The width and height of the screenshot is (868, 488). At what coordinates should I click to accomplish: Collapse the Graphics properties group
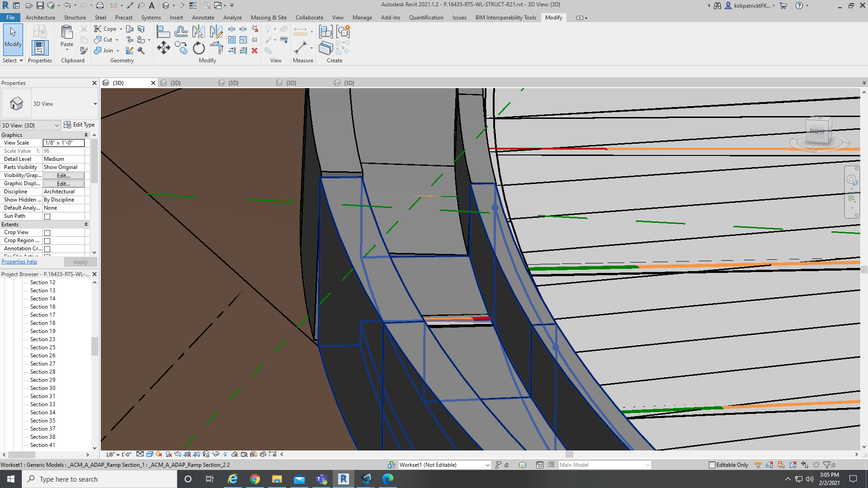tap(86, 135)
